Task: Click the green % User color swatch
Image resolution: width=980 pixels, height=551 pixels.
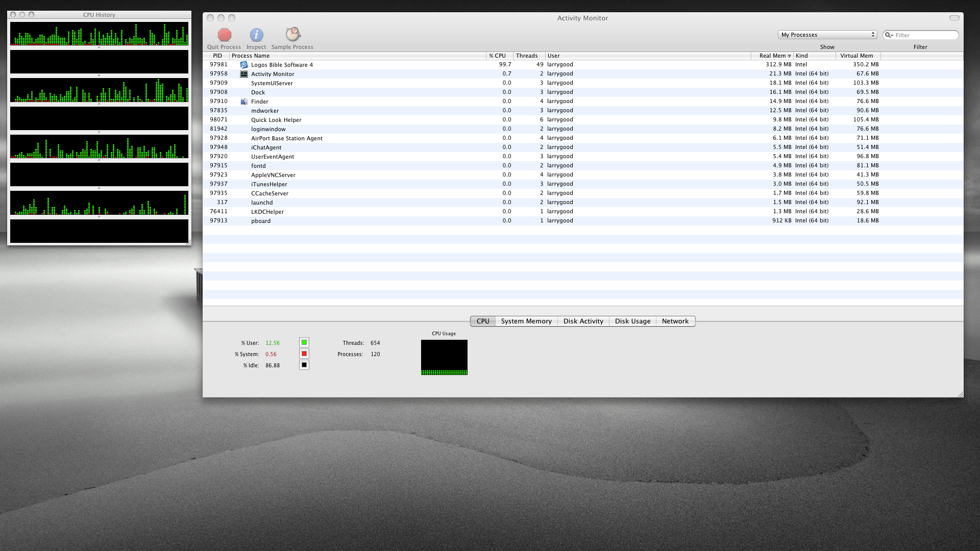Action: pos(304,343)
